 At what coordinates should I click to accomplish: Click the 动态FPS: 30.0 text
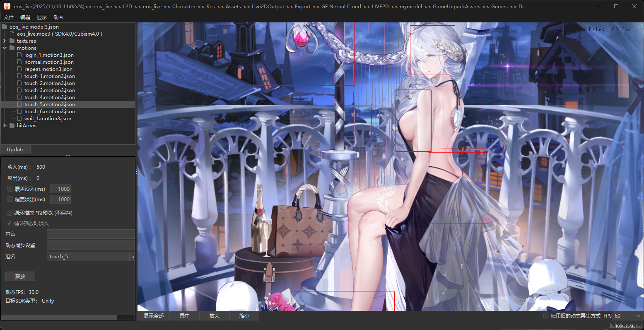click(x=22, y=292)
